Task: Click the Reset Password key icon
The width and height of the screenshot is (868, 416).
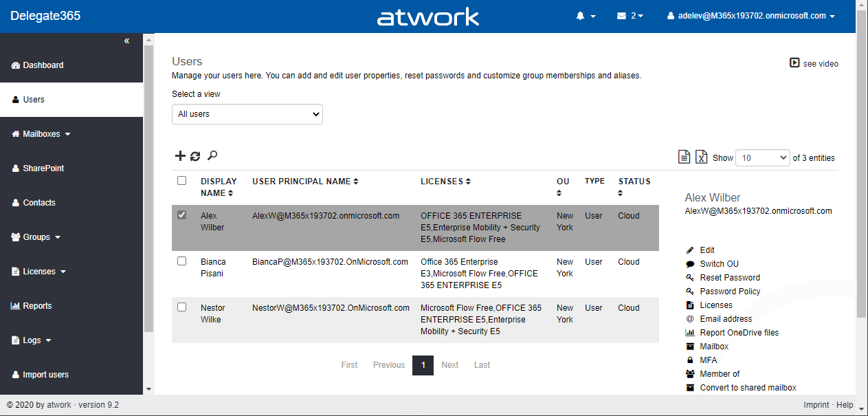Action: pos(690,278)
